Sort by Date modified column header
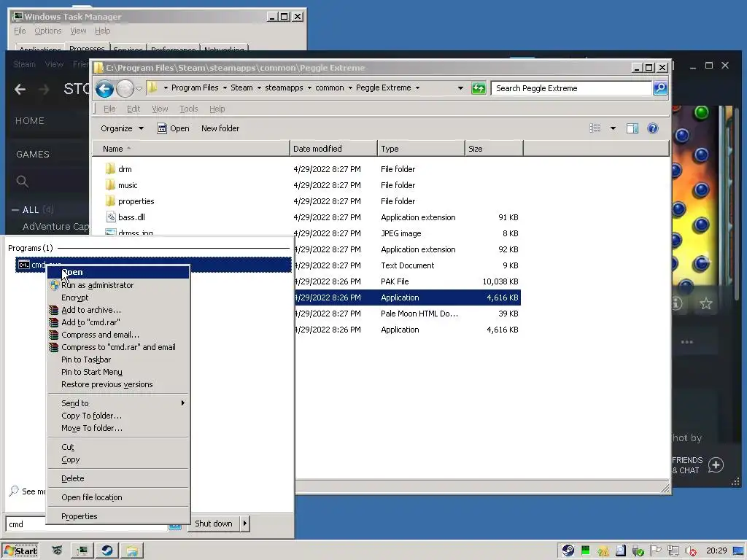 [333, 149]
